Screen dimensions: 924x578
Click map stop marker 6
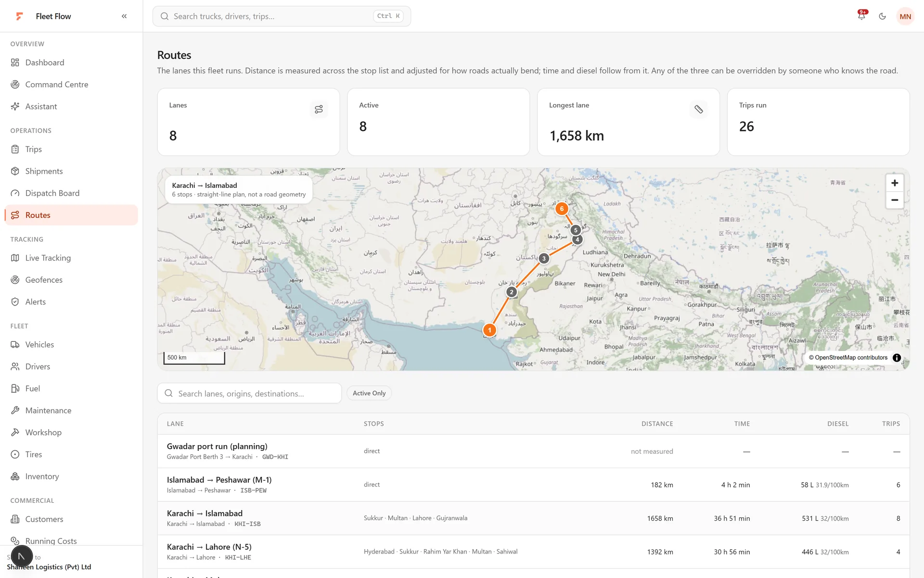coord(561,209)
